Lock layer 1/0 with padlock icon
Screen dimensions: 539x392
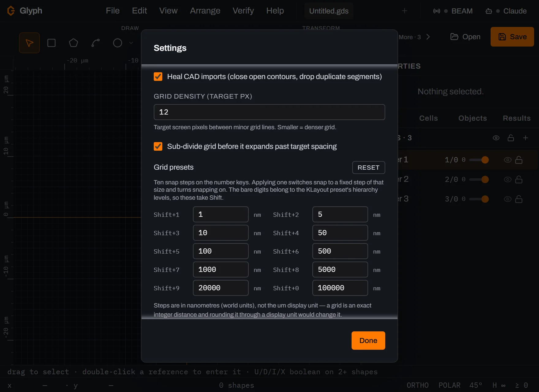[x=519, y=160]
